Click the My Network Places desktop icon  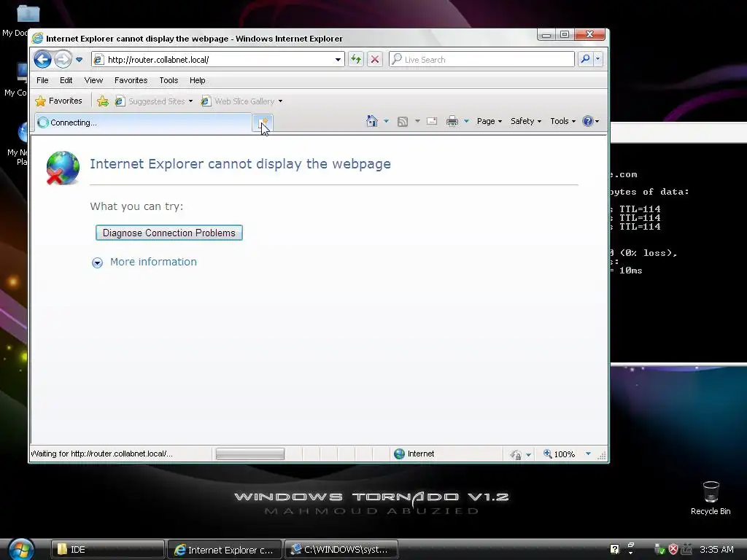click(x=23, y=133)
